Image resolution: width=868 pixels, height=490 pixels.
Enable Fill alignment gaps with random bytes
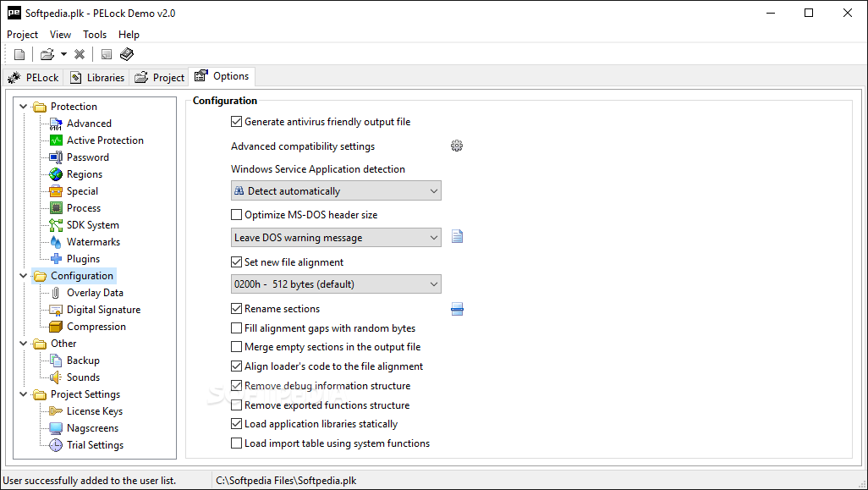[236, 328]
